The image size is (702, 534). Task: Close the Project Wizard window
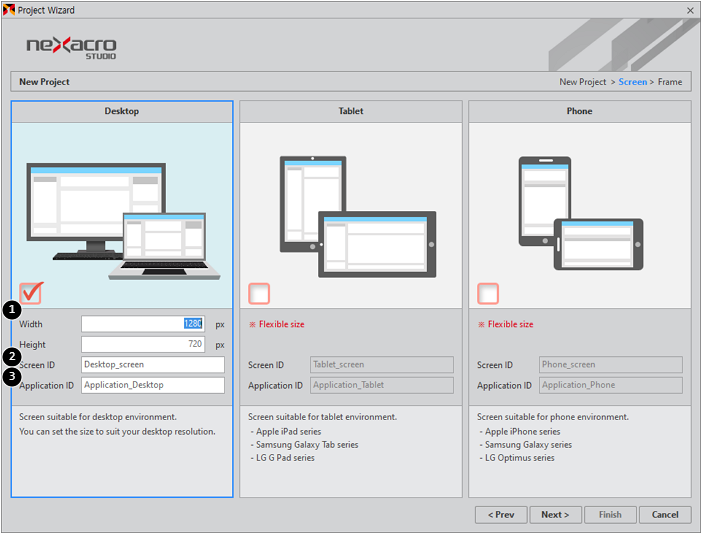click(690, 10)
